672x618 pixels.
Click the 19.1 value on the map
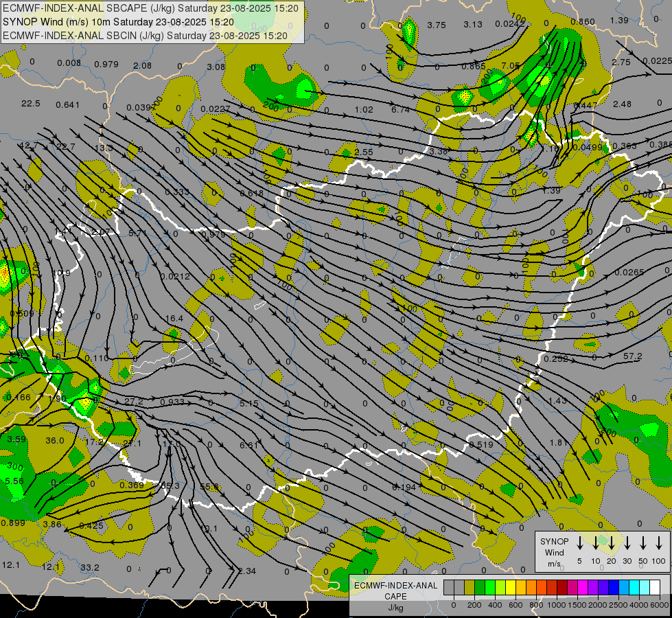click(209, 529)
